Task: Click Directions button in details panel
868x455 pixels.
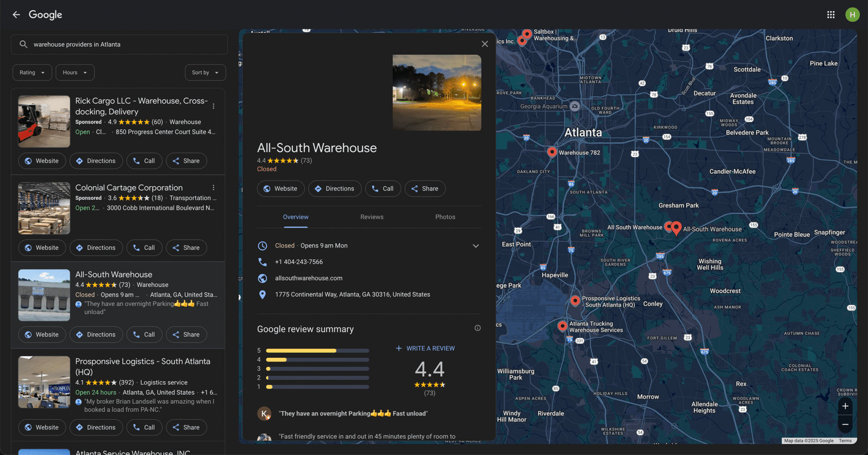Action: tap(335, 189)
